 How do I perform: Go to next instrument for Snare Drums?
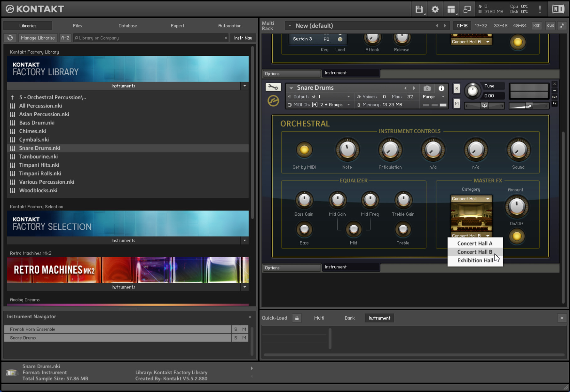(x=414, y=88)
